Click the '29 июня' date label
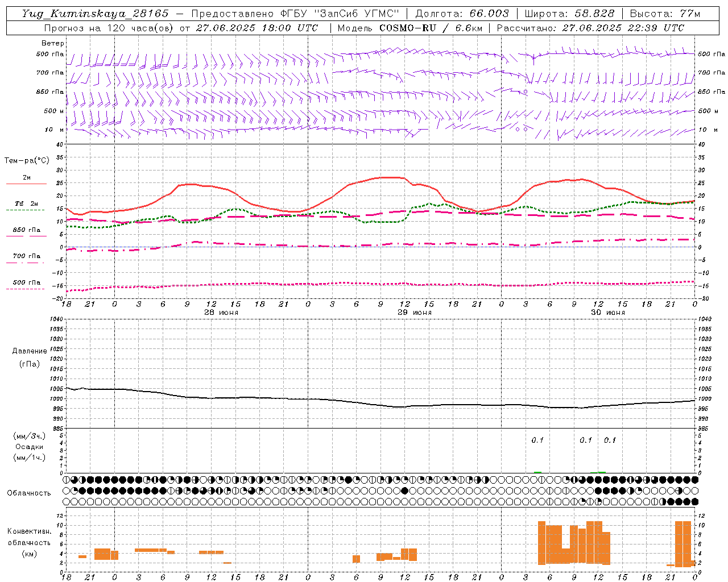This screenshot has height=582, width=728. (414, 313)
